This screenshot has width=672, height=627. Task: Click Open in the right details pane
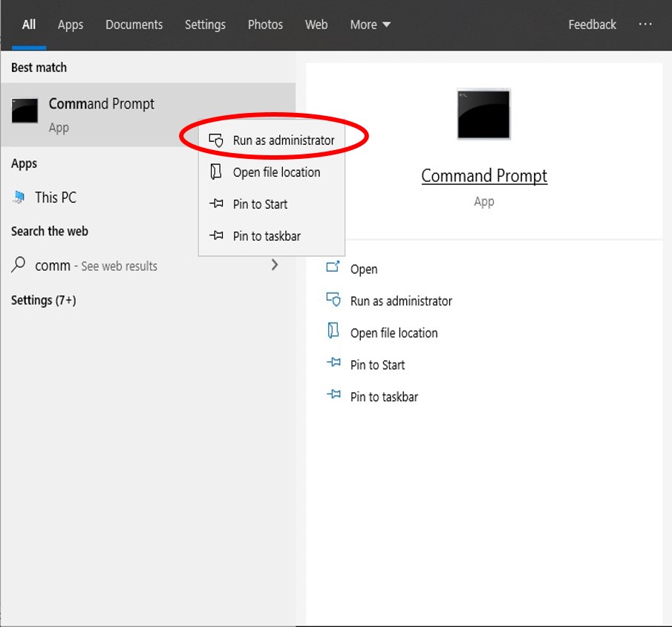(x=364, y=270)
